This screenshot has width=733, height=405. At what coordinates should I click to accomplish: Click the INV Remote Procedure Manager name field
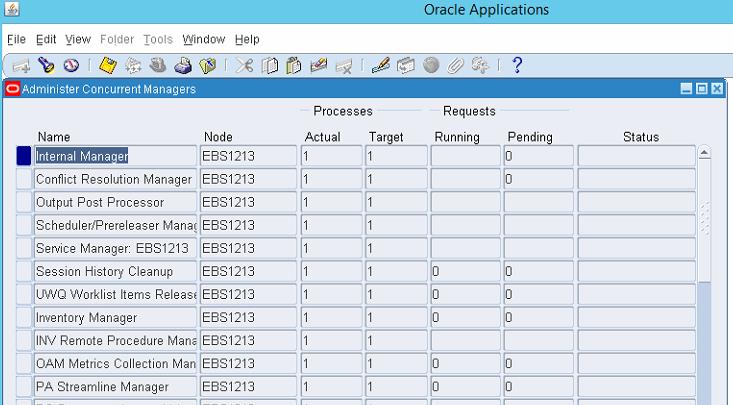tap(115, 340)
